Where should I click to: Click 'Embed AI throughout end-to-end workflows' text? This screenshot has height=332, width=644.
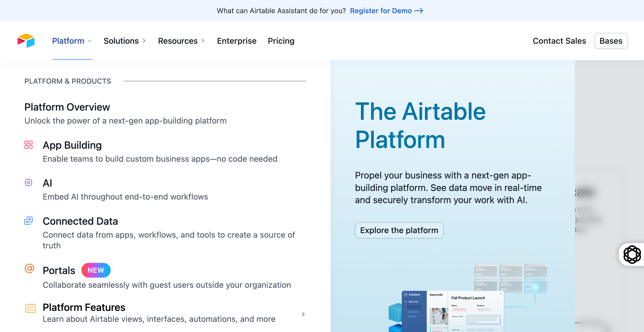pos(125,197)
